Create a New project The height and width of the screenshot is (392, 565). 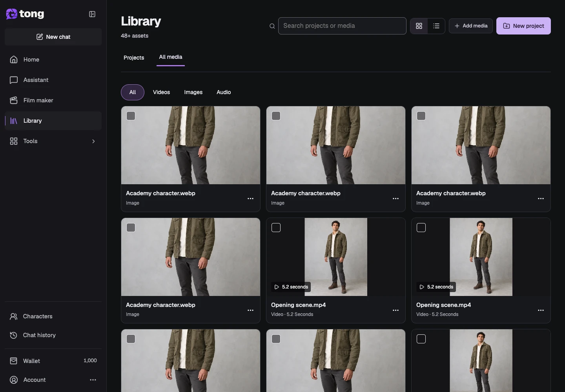tap(523, 26)
